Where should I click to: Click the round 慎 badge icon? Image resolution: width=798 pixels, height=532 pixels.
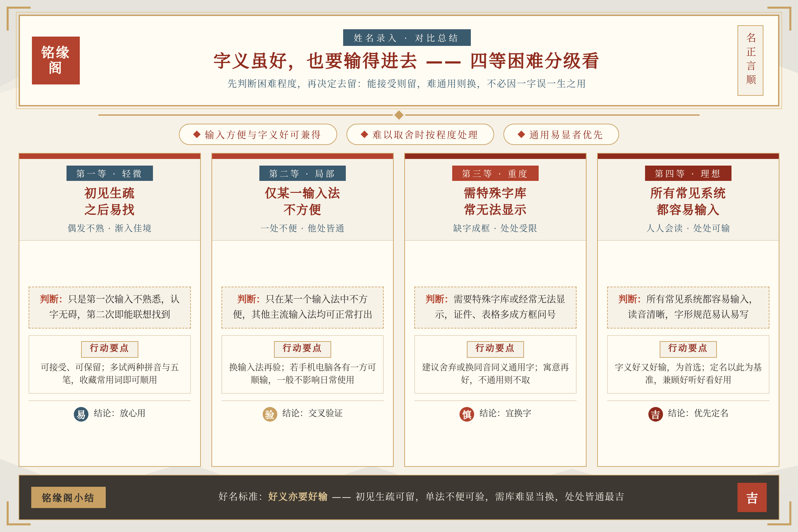tap(467, 414)
